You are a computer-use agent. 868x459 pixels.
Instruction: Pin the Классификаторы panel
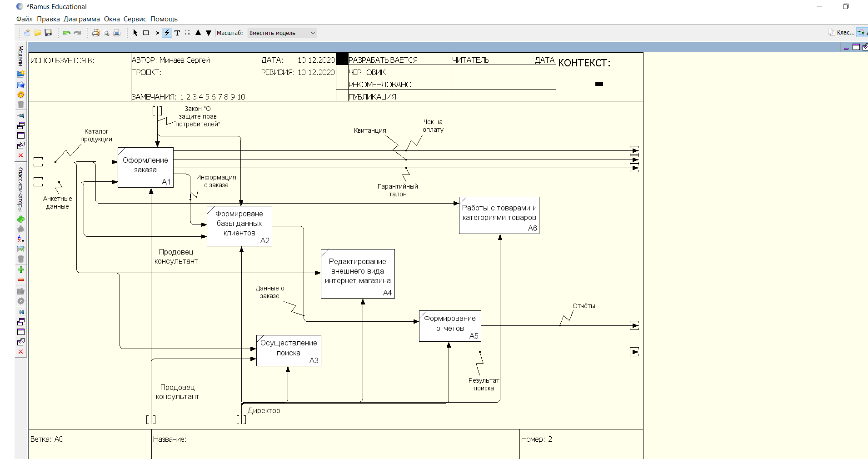(20, 312)
